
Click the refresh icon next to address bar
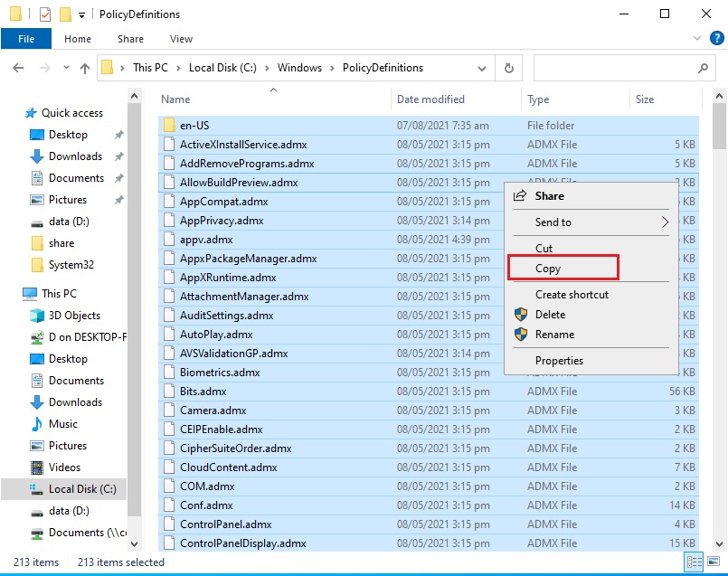tap(508, 67)
